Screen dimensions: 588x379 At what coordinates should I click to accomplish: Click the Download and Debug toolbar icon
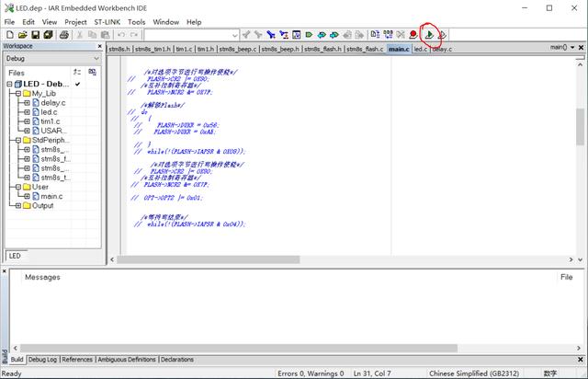pos(428,35)
